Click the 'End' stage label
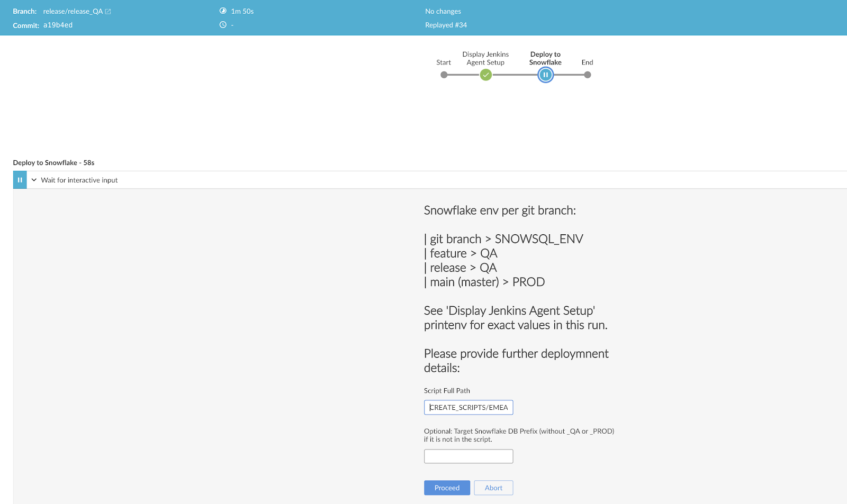Image resolution: width=847 pixels, height=504 pixels. click(x=587, y=62)
